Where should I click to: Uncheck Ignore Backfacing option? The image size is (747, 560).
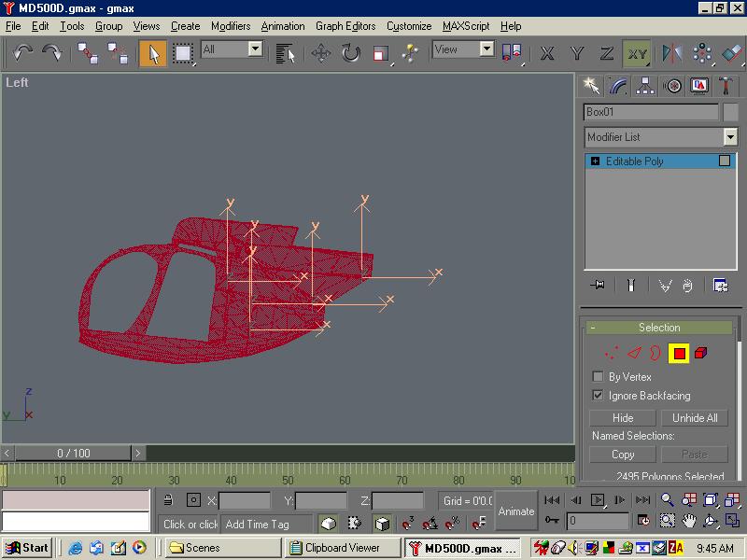(598, 396)
